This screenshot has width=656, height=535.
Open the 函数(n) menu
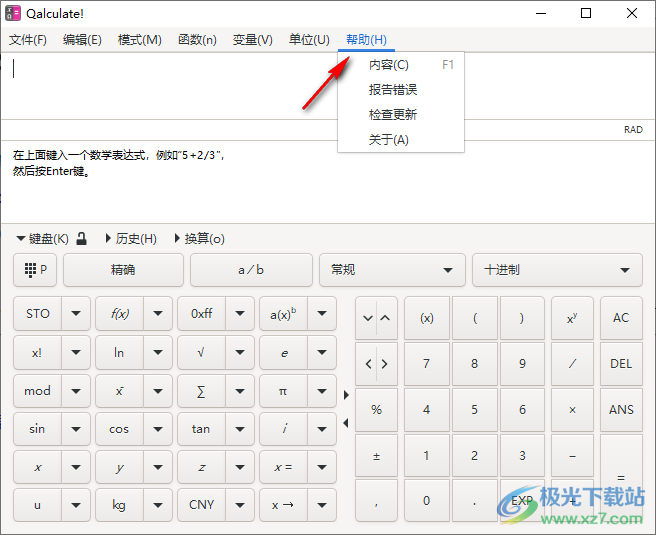(x=197, y=40)
